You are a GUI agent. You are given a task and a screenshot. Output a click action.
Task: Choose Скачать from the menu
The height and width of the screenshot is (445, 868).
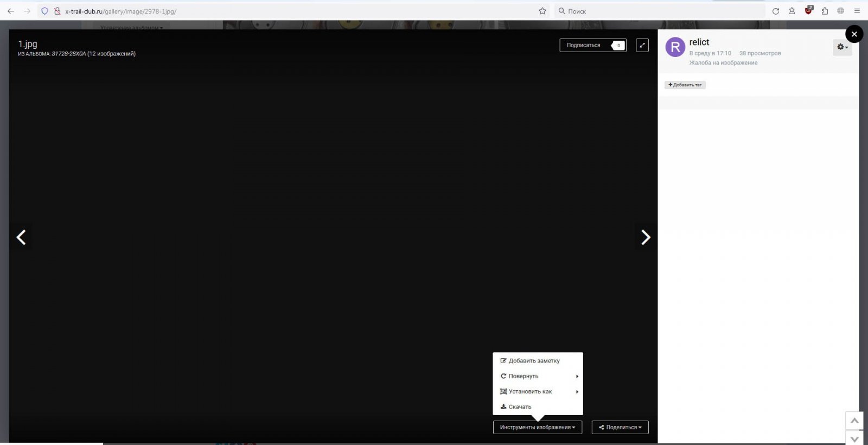coord(520,407)
